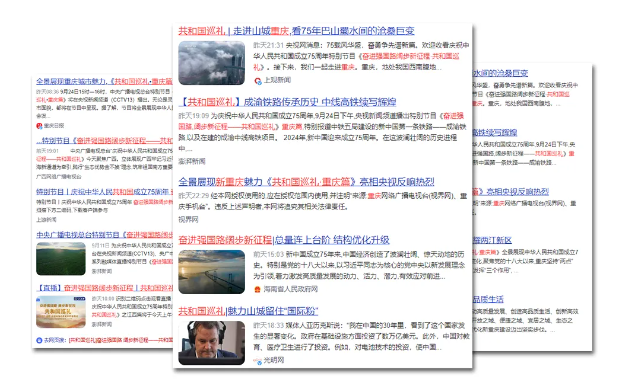This screenshot has width=638, height=385.
Task: Open the 共和国巡礼 golden poster thumbnail
Action: pos(61,312)
